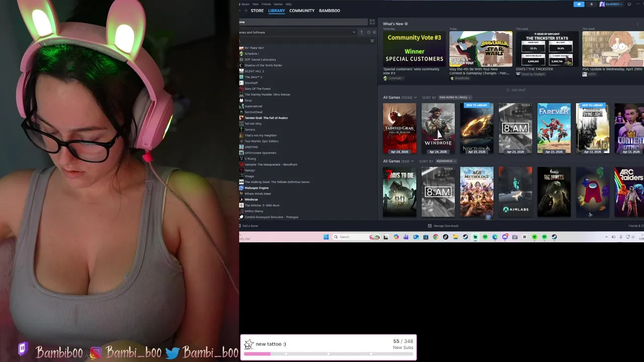The width and height of the screenshot is (644, 362).
Task: Click new tattoo sub goal progress bar
Action: pos(329,354)
